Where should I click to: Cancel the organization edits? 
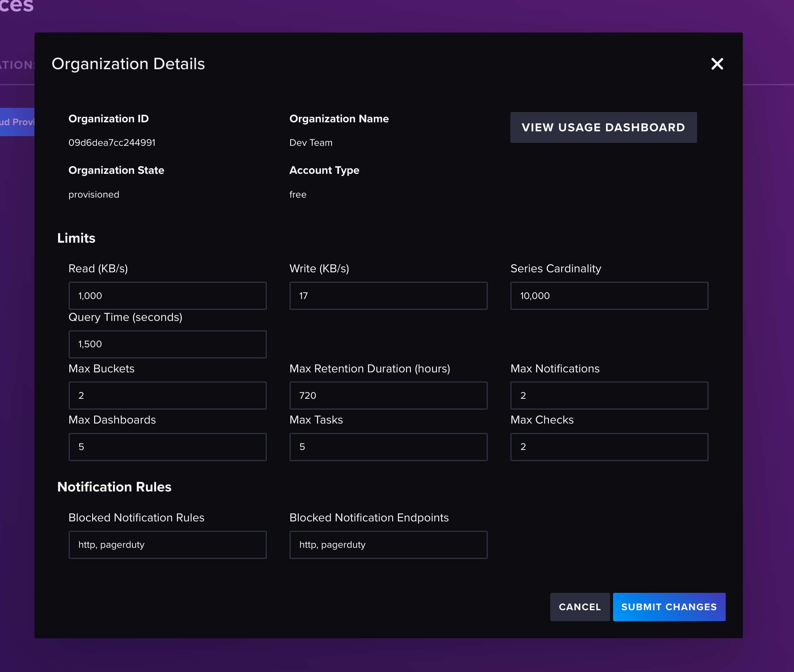[579, 606]
